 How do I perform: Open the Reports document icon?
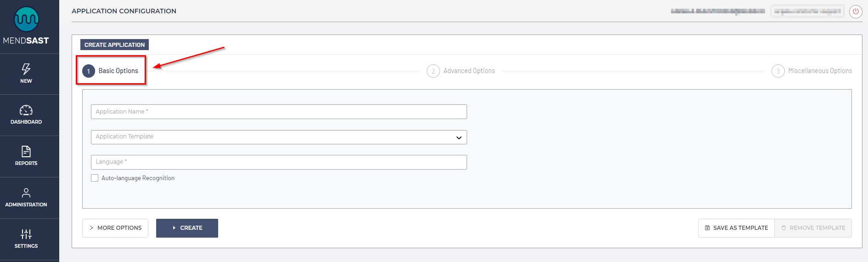pos(26,151)
